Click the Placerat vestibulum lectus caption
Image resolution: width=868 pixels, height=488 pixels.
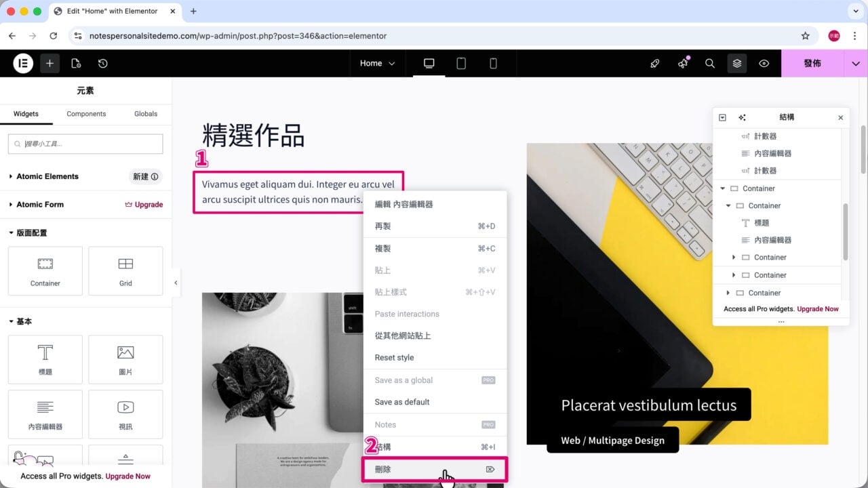(x=649, y=405)
